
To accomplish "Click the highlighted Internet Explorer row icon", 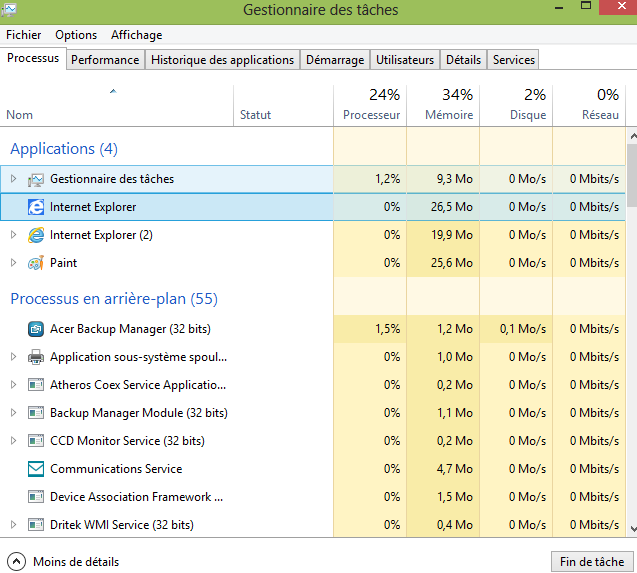I will click(x=36, y=207).
